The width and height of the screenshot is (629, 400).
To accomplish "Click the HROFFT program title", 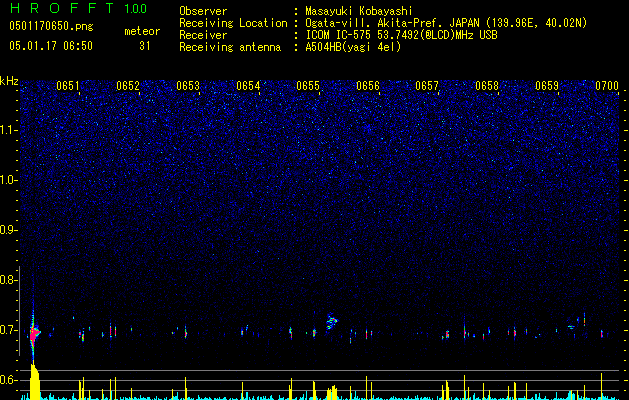I will pyautogui.click(x=62, y=8).
